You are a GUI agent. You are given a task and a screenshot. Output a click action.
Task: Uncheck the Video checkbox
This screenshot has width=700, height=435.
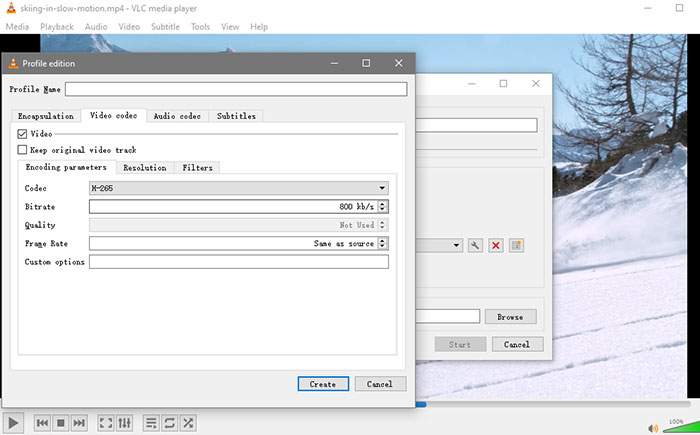coord(22,134)
